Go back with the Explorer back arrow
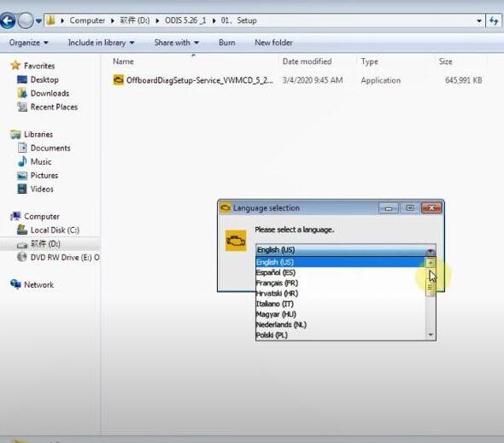Image resolution: width=504 pixels, height=443 pixels. tap(8, 20)
